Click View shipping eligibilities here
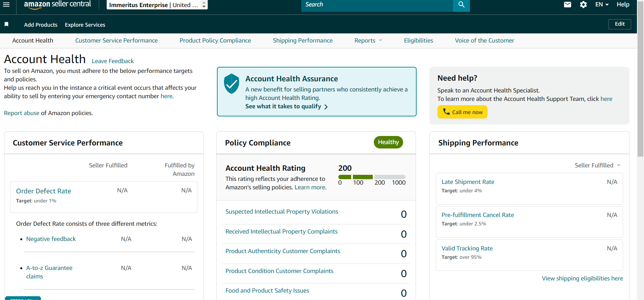 (x=582, y=278)
